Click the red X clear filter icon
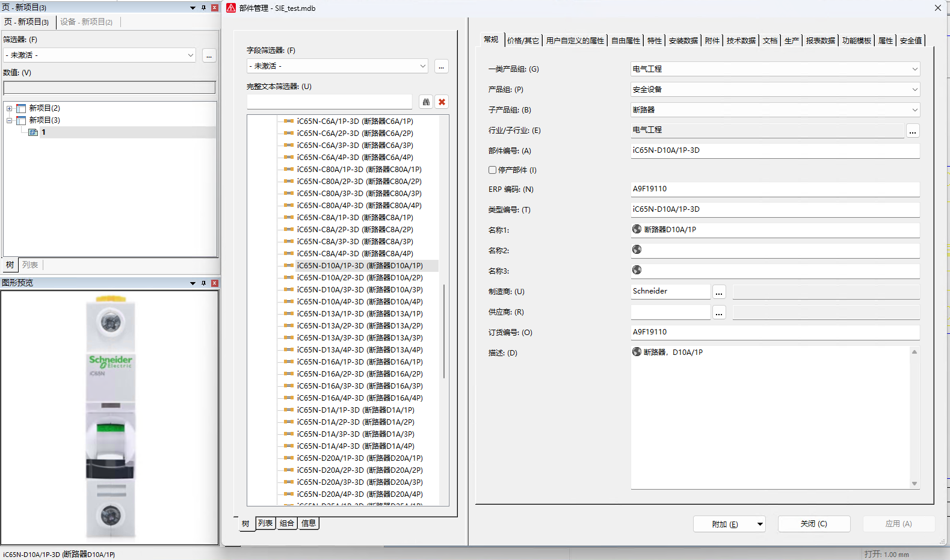Image resolution: width=950 pixels, height=560 pixels. (442, 102)
